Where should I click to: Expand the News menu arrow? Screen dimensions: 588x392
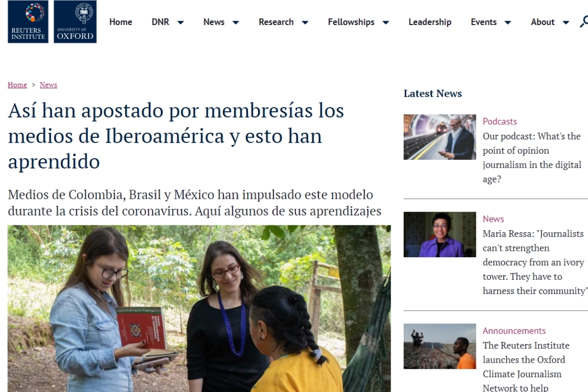(x=235, y=23)
